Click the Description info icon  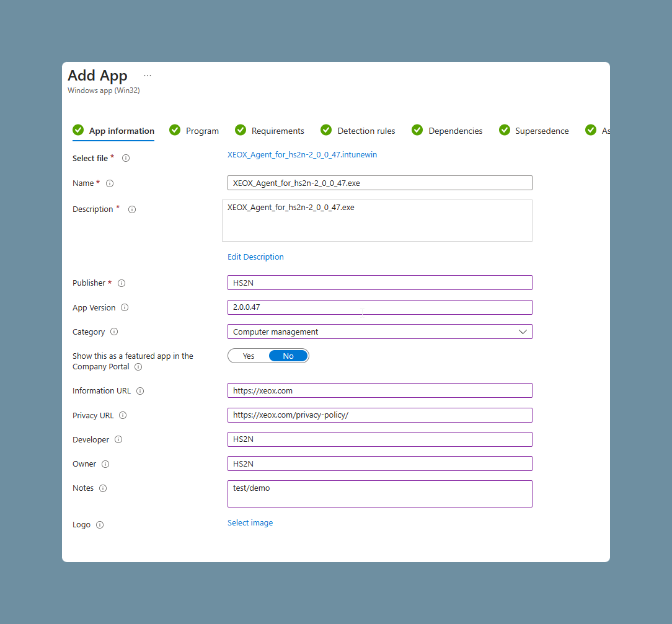(132, 209)
